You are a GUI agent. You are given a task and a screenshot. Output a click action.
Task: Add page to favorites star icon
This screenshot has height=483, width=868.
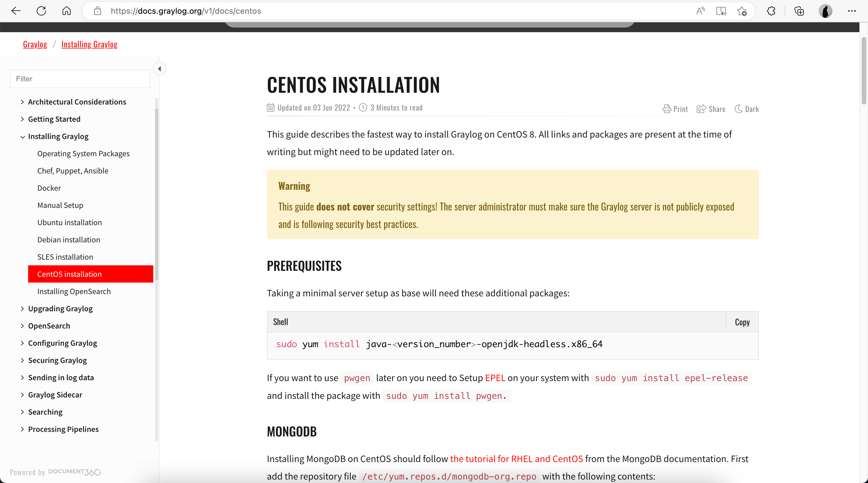pyautogui.click(x=741, y=11)
